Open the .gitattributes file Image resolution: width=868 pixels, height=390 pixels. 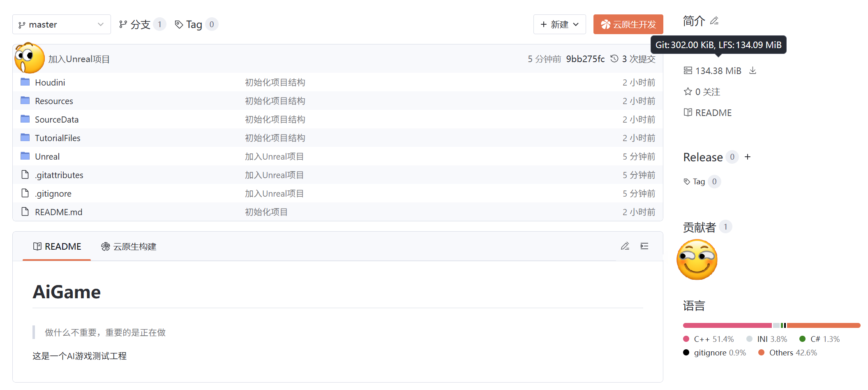59,175
